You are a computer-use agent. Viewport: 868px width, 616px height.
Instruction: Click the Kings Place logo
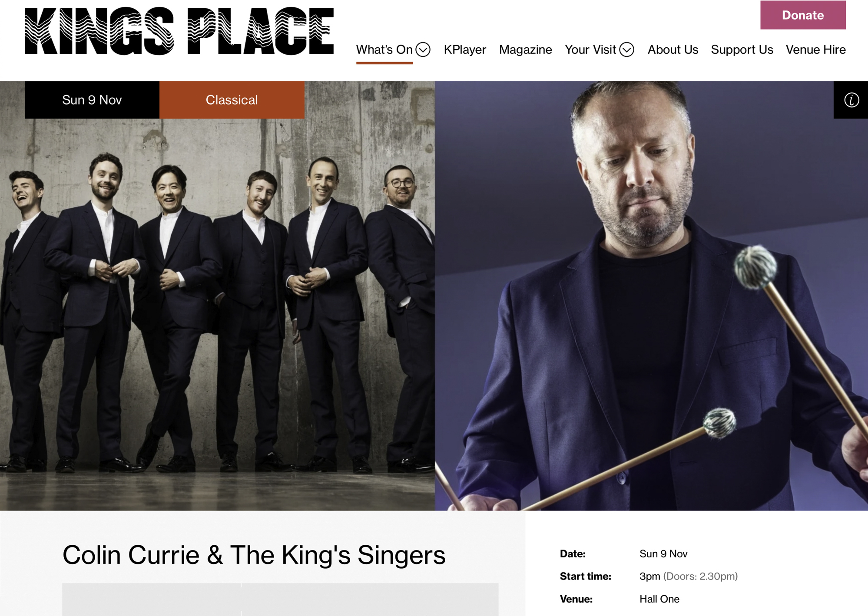179,31
